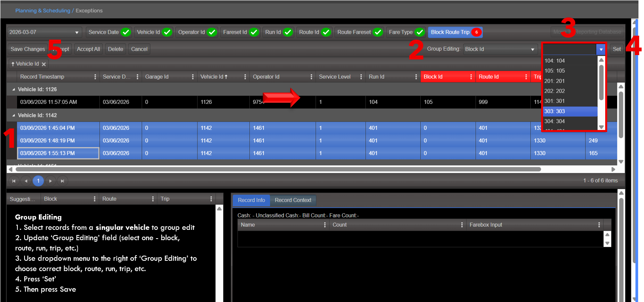Viewport: 644px width, 302px height.
Task: Go to the last page of results
Action: click(62, 181)
